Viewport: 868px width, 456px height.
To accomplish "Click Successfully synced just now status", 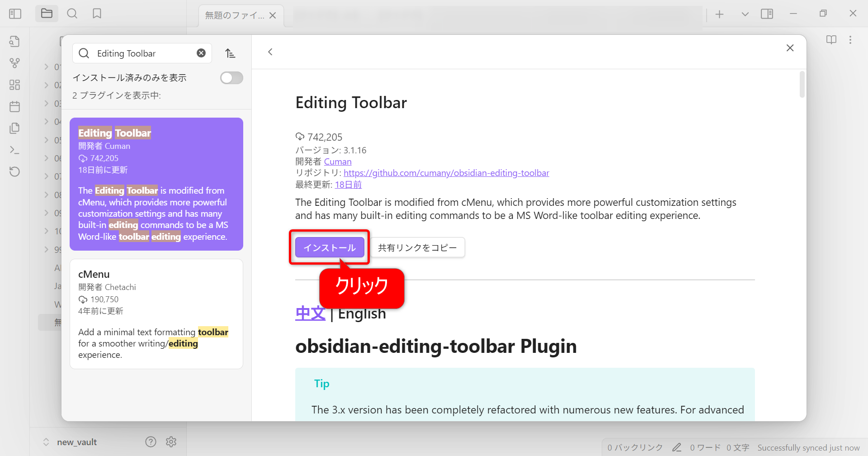I will click(x=809, y=447).
